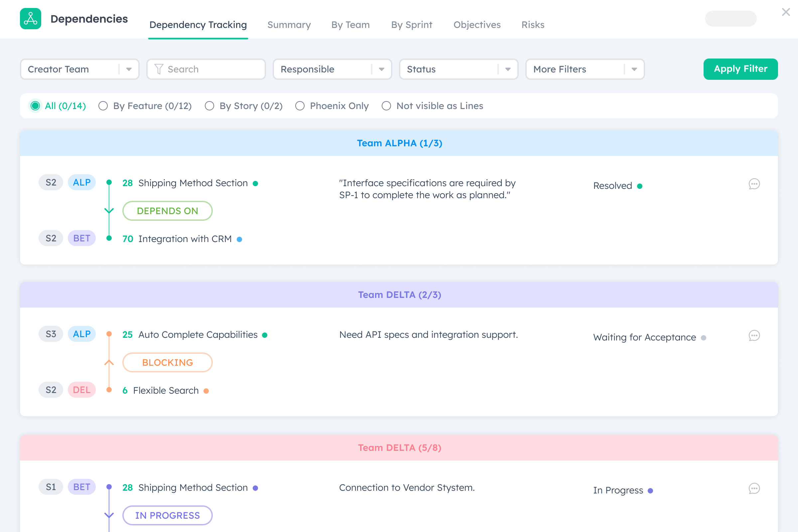Click the filter funnel icon in the search field
Image resolution: width=798 pixels, height=532 pixels.
159,69
